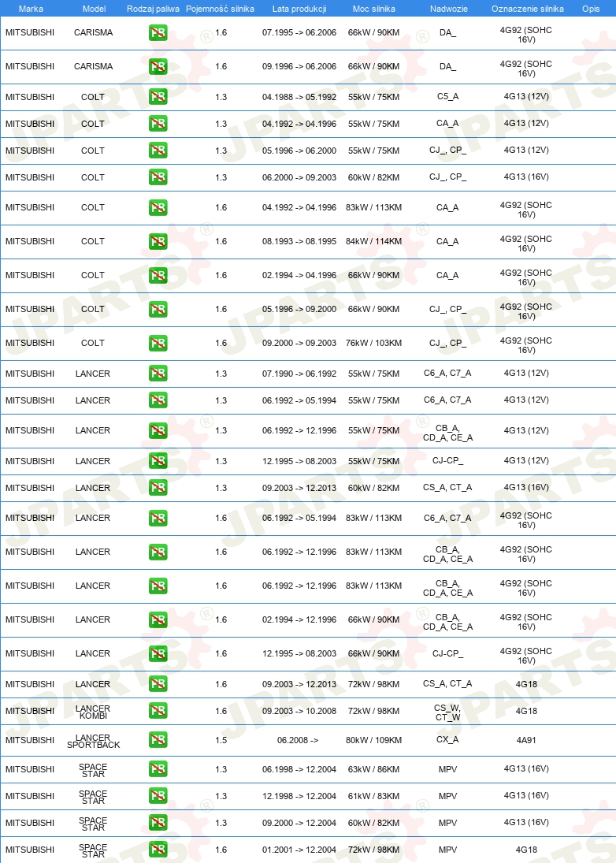
Task: Select the '84kW / 114KM' power cell
Action: [x=374, y=242]
